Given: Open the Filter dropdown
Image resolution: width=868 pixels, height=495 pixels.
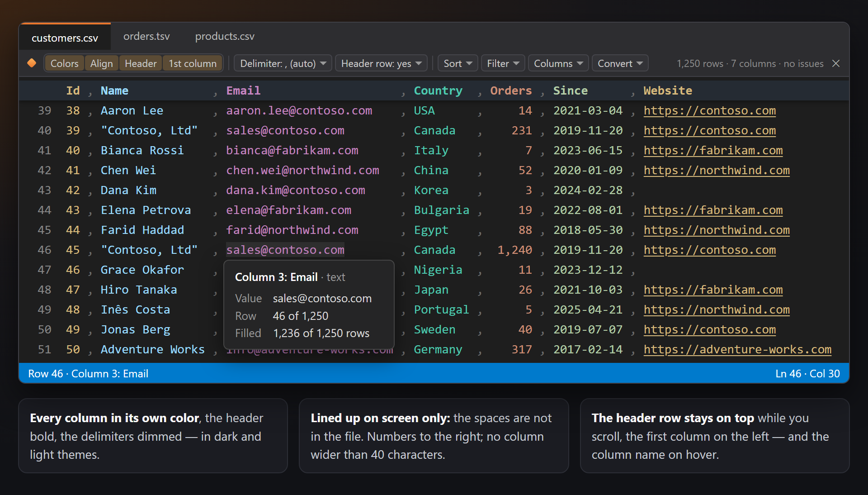Looking at the screenshot, I should [x=503, y=63].
